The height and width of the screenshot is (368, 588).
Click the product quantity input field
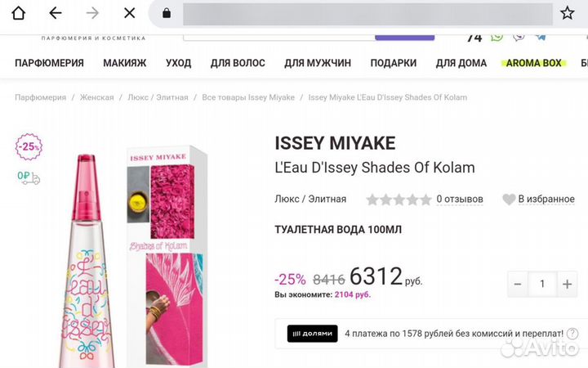tap(542, 284)
